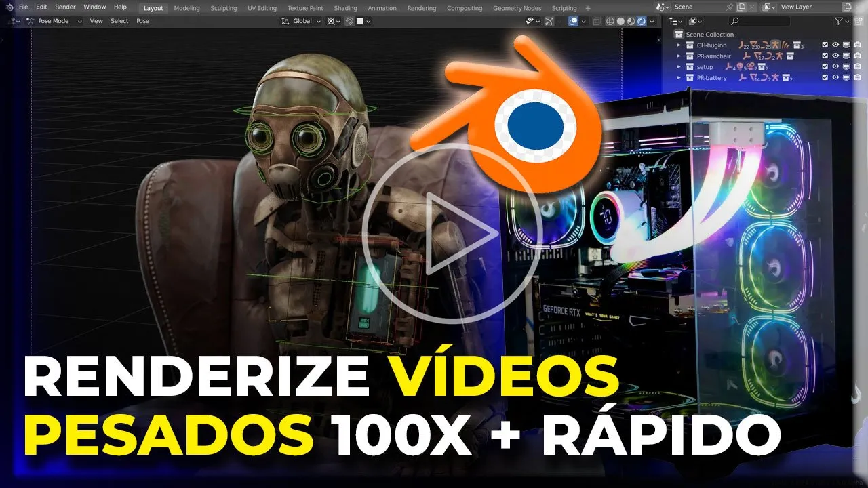Open the Pose Mode dropdown
Viewport: 868px width, 488px height.
[x=54, y=21]
